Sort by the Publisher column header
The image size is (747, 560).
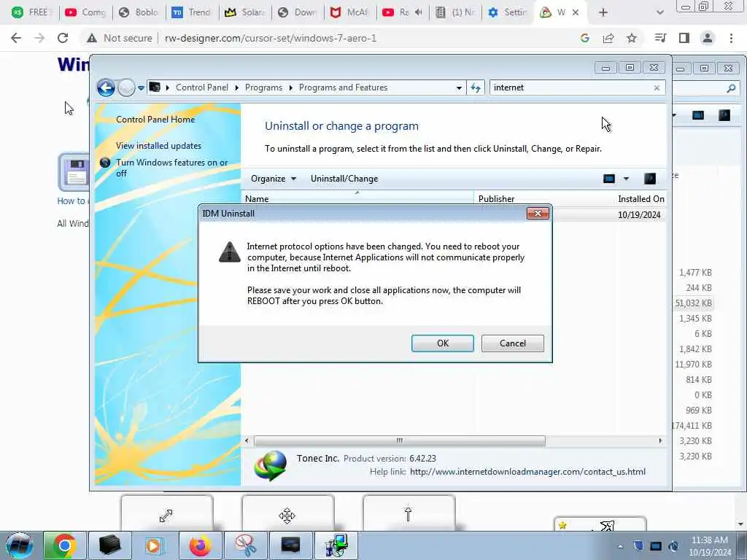pyautogui.click(x=543, y=198)
